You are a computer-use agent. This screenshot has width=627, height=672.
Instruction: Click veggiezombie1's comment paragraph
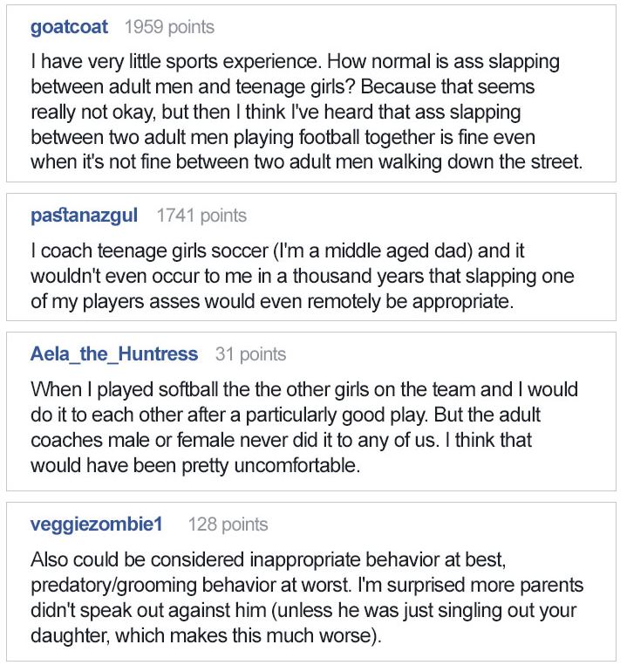click(x=307, y=598)
